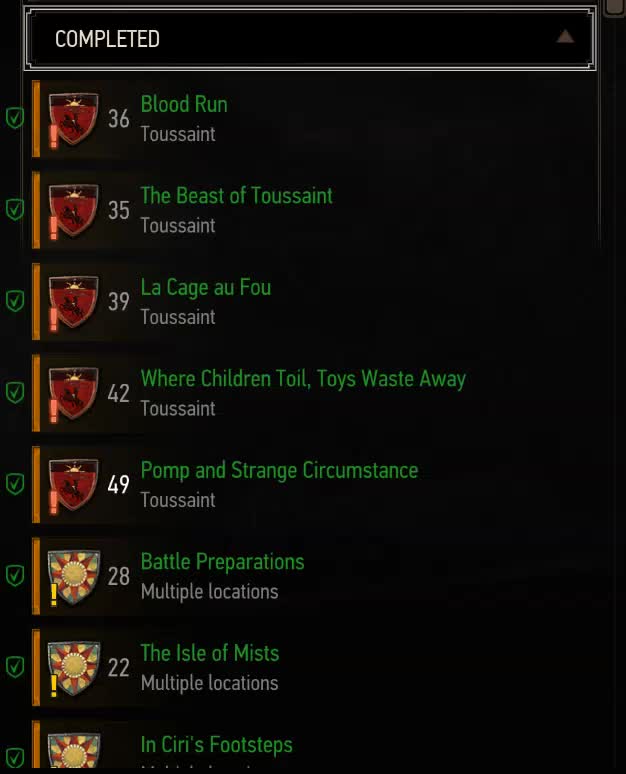Screen dimensions: 626x774
Task: Click the Battle Preparations sun shield icon
Action: (x=73, y=576)
